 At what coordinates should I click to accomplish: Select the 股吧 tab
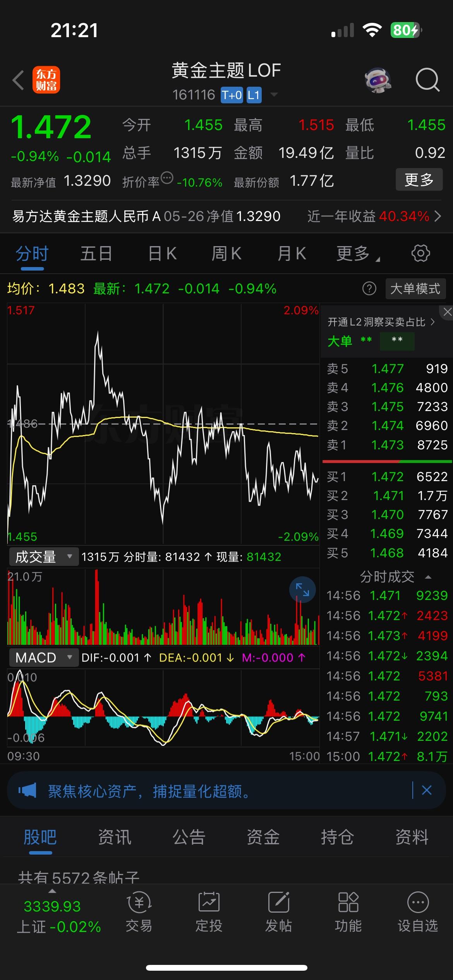click(x=40, y=837)
